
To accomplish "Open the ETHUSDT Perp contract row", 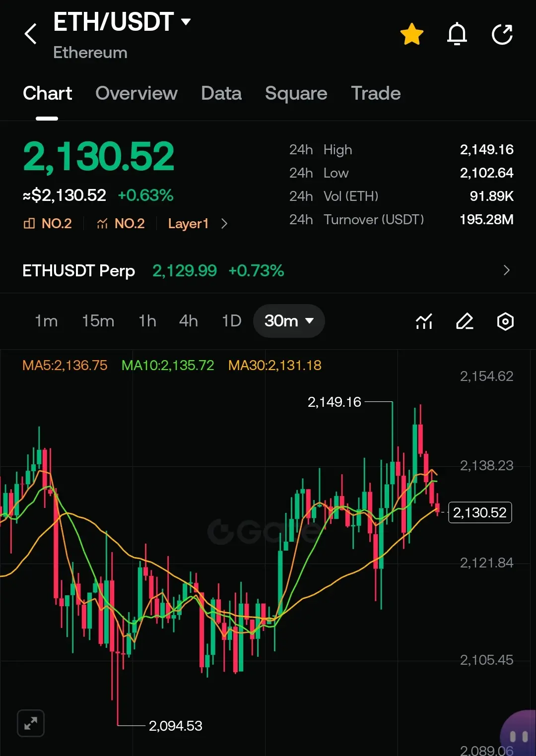I will 268,270.
